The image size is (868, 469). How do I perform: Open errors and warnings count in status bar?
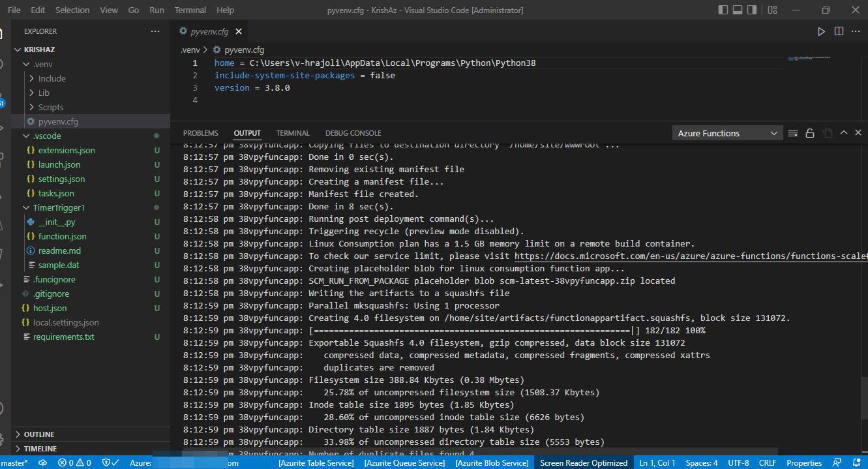click(74, 462)
